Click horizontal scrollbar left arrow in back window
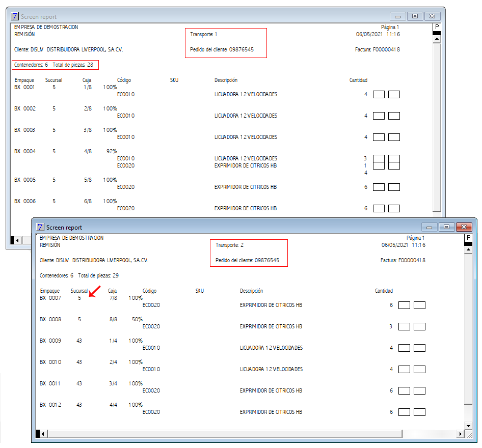The image size is (482, 448). 17,240
